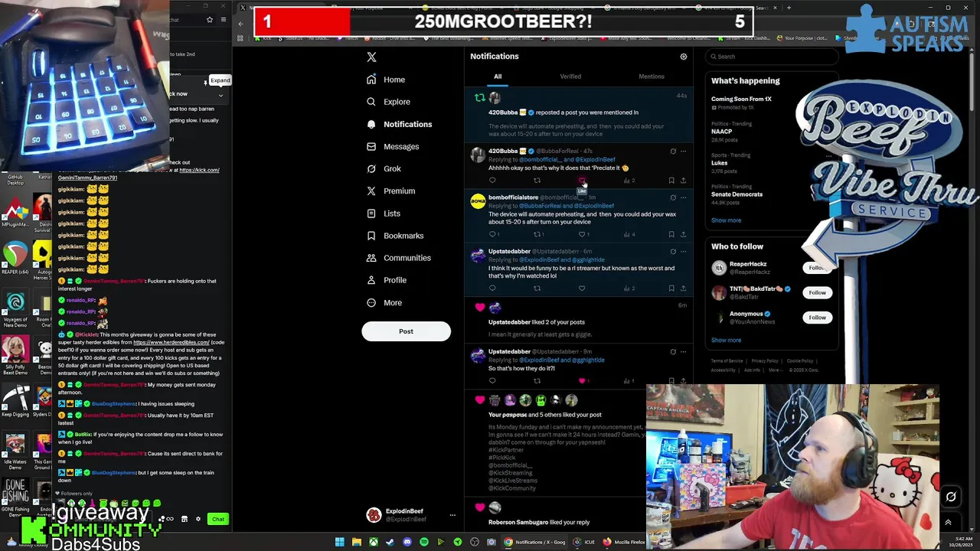This screenshot has height=551, width=980.
Task: Repost the bombofficialstore preheating reply
Action: (x=537, y=234)
